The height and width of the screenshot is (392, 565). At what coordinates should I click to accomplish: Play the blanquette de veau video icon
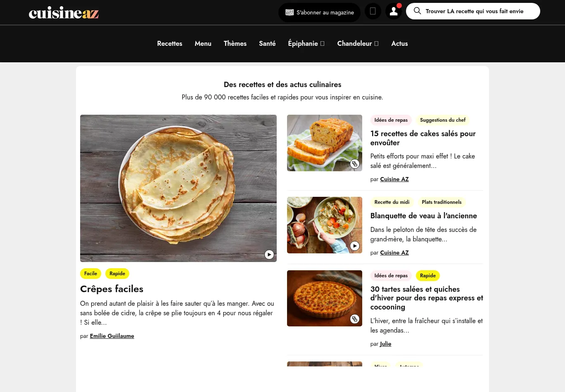(x=355, y=246)
